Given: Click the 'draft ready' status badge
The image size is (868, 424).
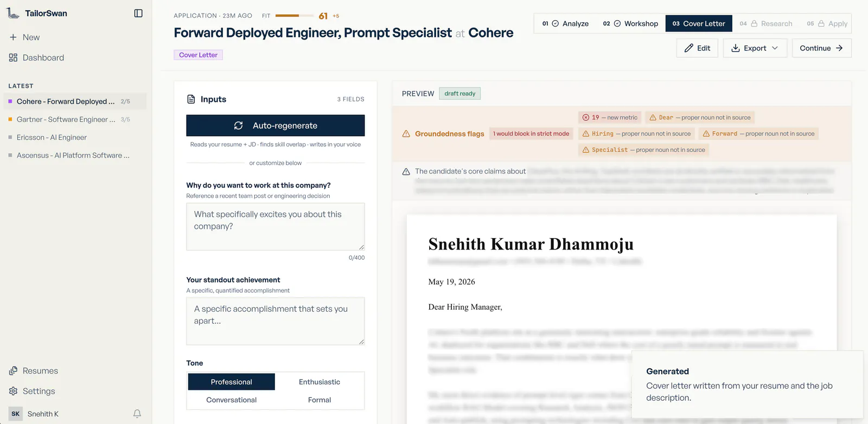Looking at the screenshot, I should tap(460, 94).
